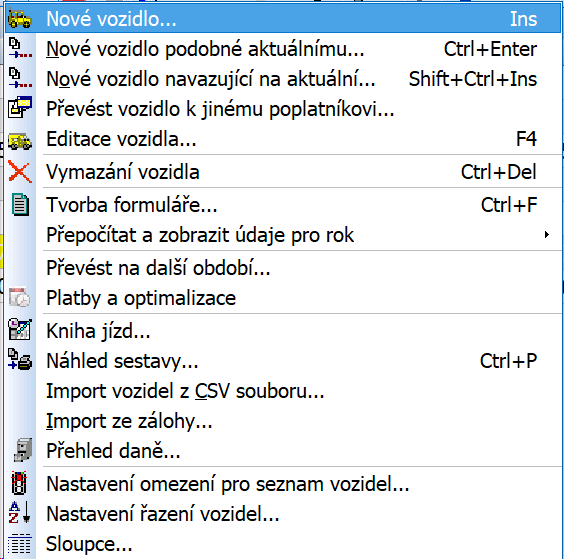
Task: Click the A-Z sort icon
Action: [x=19, y=512]
